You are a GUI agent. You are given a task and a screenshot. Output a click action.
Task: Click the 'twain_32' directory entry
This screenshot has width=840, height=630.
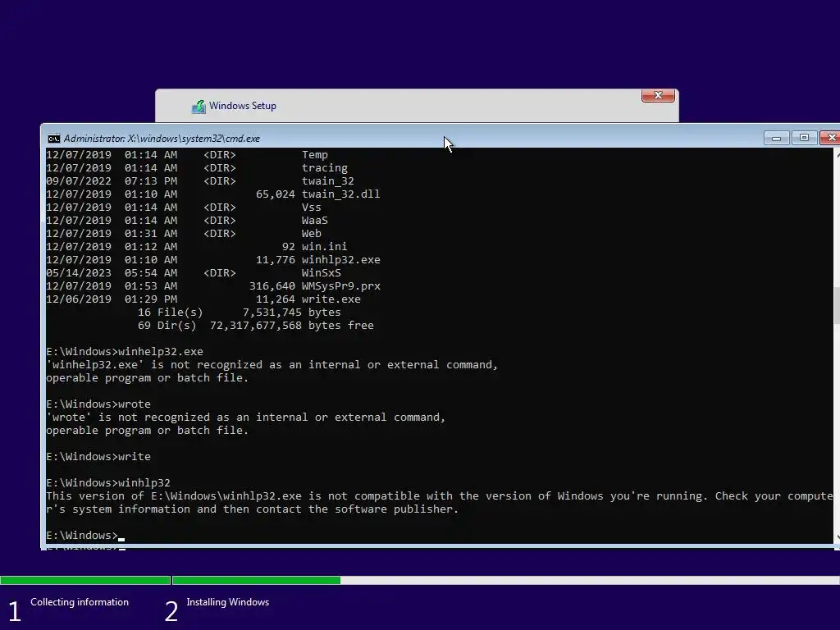coord(328,181)
